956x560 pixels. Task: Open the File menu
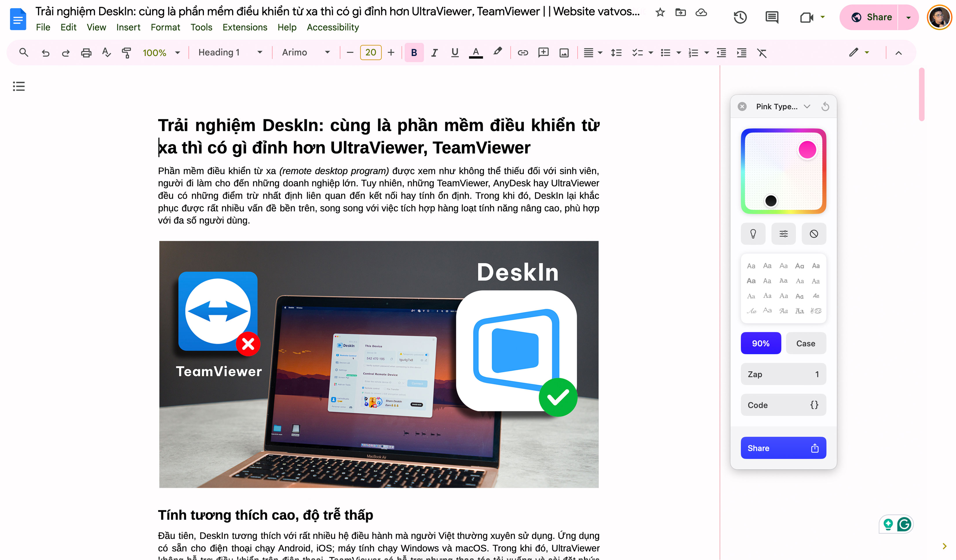pyautogui.click(x=43, y=27)
